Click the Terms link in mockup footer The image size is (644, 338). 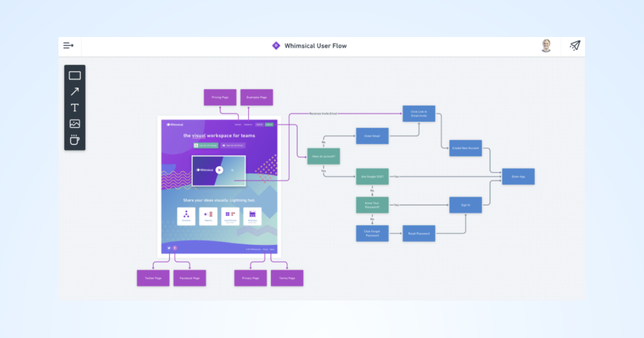pyautogui.click(x=272, y=249)
